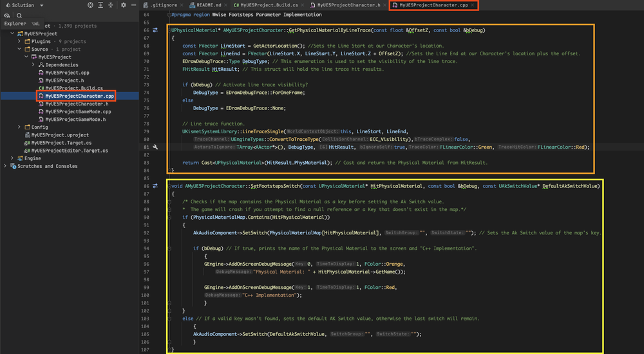Viewport: 644px width, 354px height.
Task: Expand the Plugins folder
Action: point(19,41)
